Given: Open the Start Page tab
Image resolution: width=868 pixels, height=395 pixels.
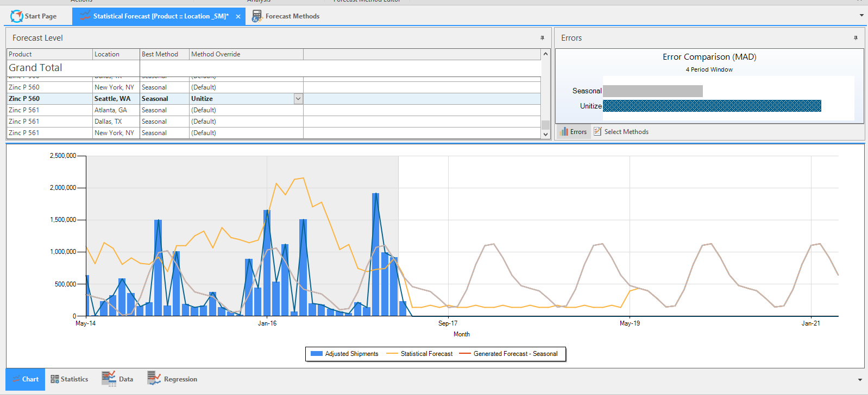Looking at the screenshot, I should point(34,16).
